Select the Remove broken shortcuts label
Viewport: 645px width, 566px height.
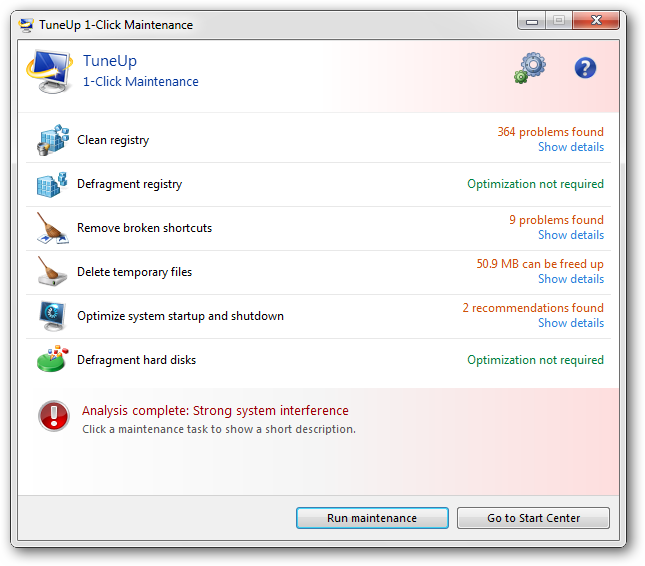click(x=144, y=228)
